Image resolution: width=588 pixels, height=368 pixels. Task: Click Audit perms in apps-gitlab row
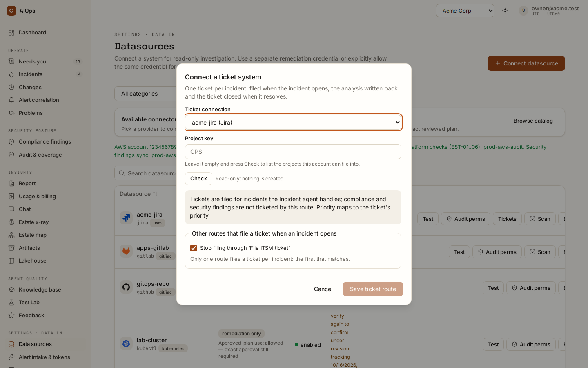(x=497, y=252)
